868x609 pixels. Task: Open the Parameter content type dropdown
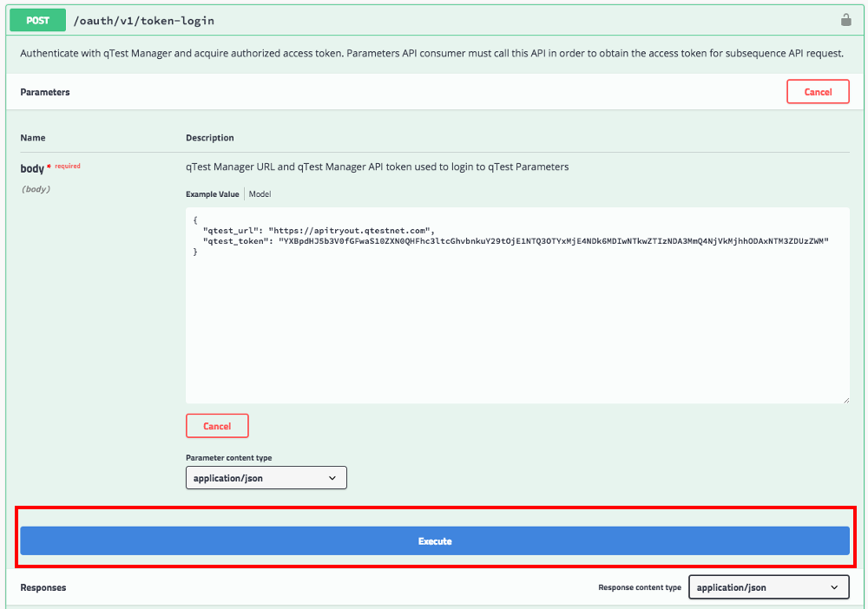click(266, 478)
